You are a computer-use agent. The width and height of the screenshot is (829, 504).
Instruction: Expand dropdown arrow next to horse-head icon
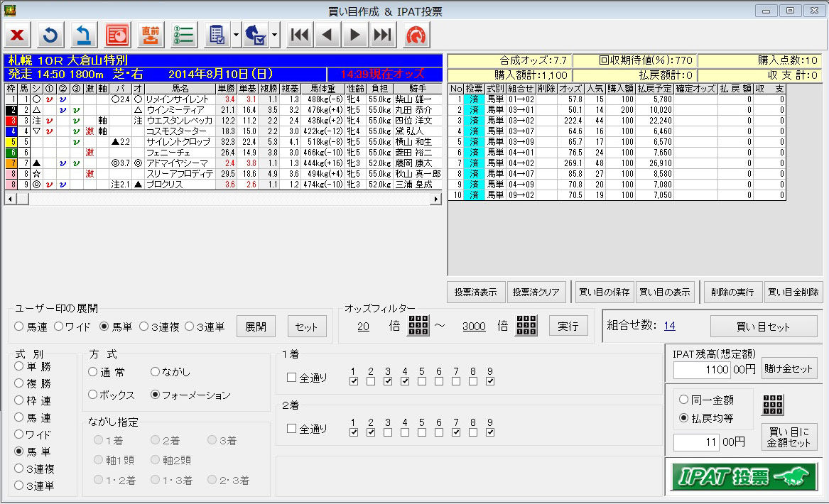(274, 35)
